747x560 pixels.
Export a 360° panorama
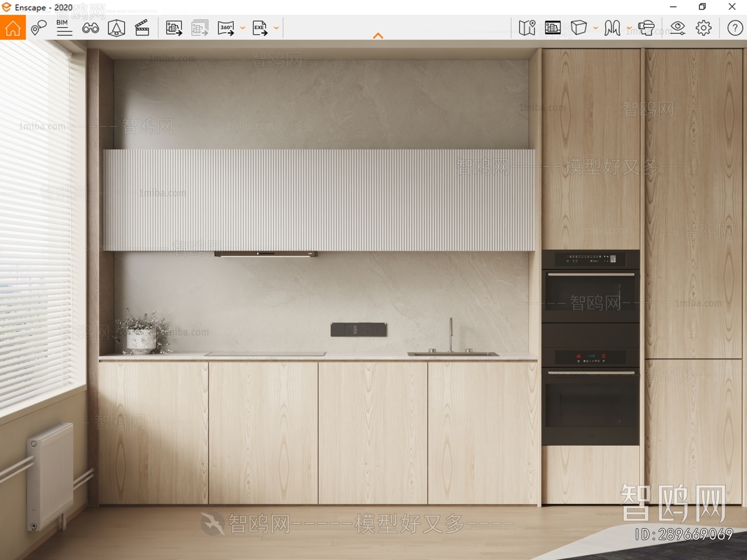click(226, 28)
